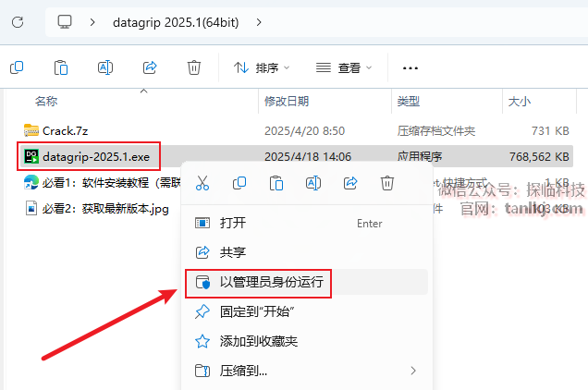Click the DataGrip application icon
Screen dimensions: 588x390
coord(31,156)
